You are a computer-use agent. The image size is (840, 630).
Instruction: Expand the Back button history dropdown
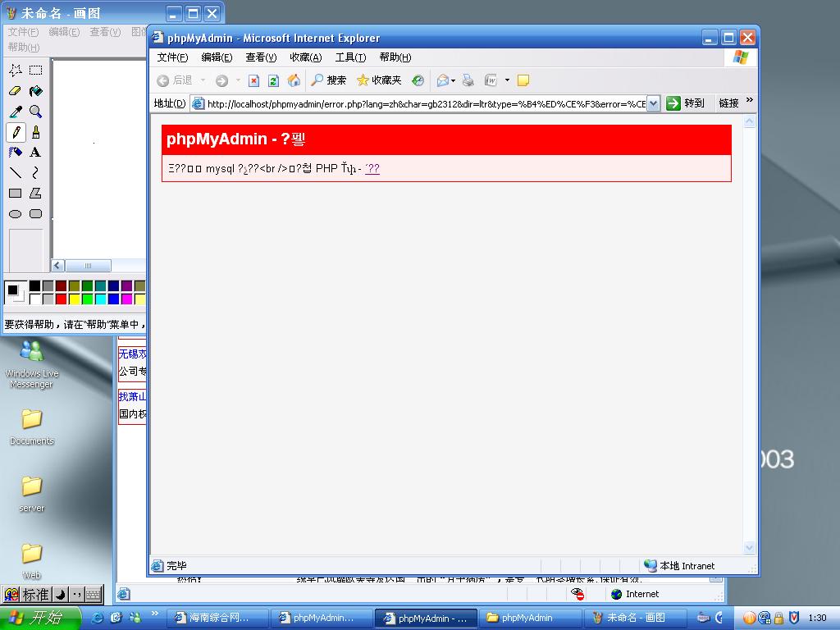(x=203, y=80)
